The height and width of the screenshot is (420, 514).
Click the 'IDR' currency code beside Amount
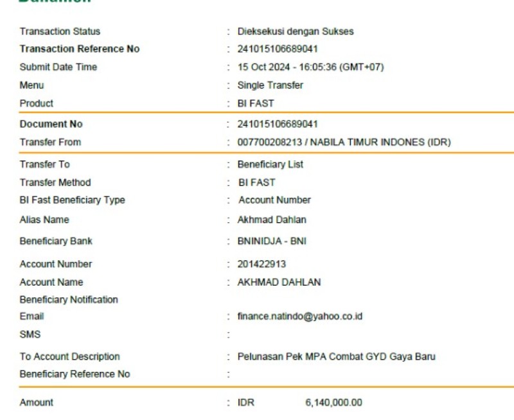pos(246,403)
